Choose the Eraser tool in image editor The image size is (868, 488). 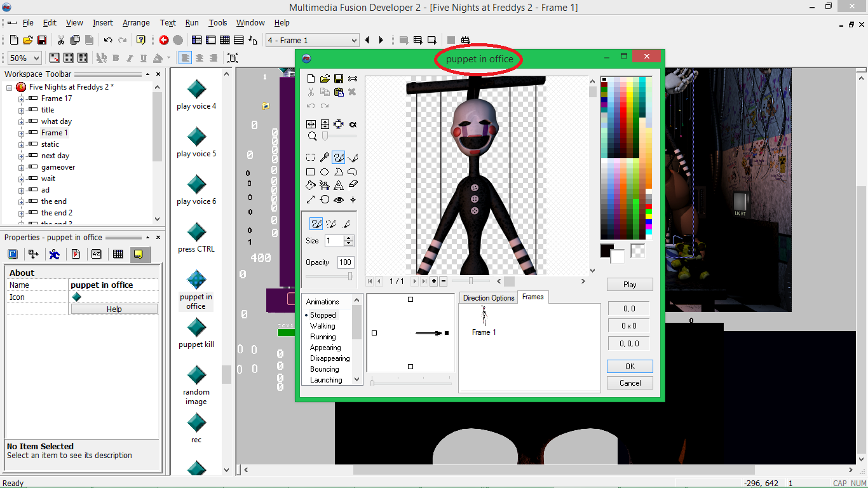[353, 186]
